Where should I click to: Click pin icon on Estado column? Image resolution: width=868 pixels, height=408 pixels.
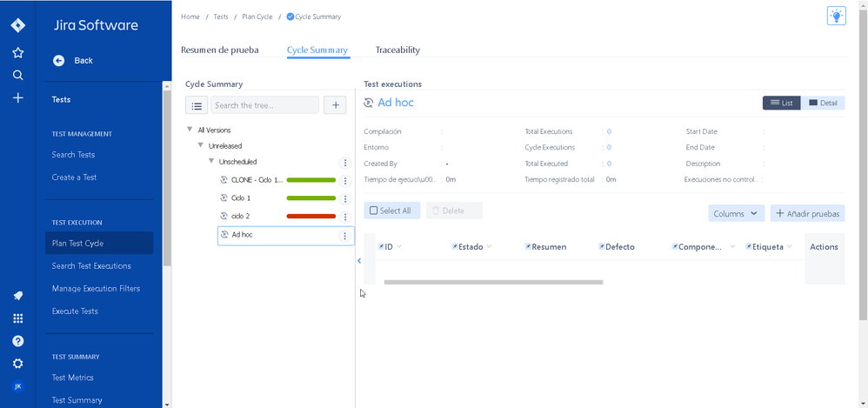tap(455, 246)
